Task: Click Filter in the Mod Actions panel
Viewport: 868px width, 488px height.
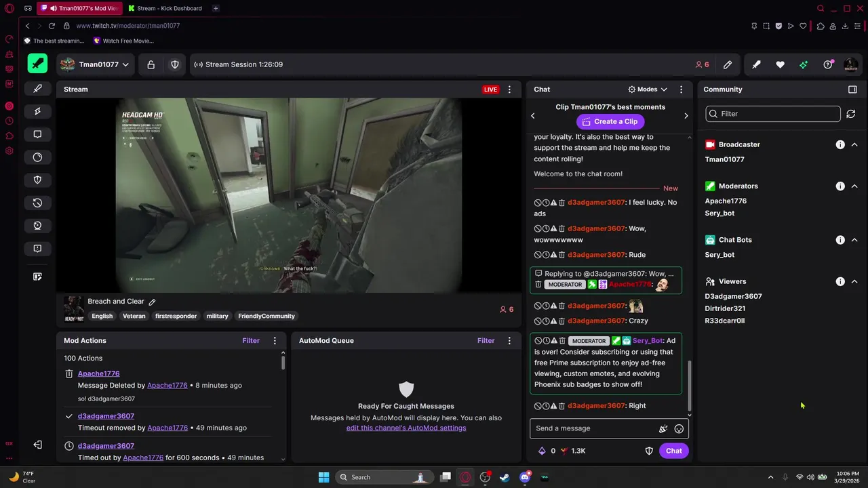Action: (x=251, y=341)
